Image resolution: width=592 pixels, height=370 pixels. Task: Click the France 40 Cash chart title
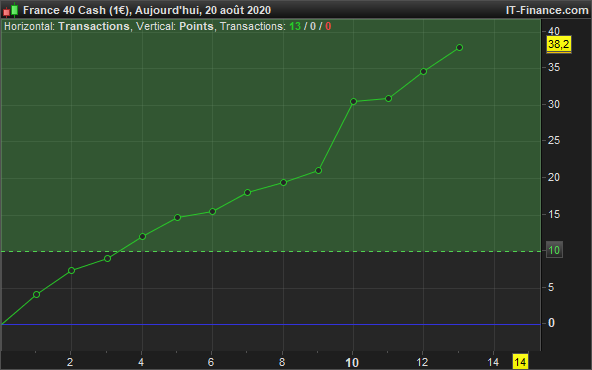(x=147, y=10)
